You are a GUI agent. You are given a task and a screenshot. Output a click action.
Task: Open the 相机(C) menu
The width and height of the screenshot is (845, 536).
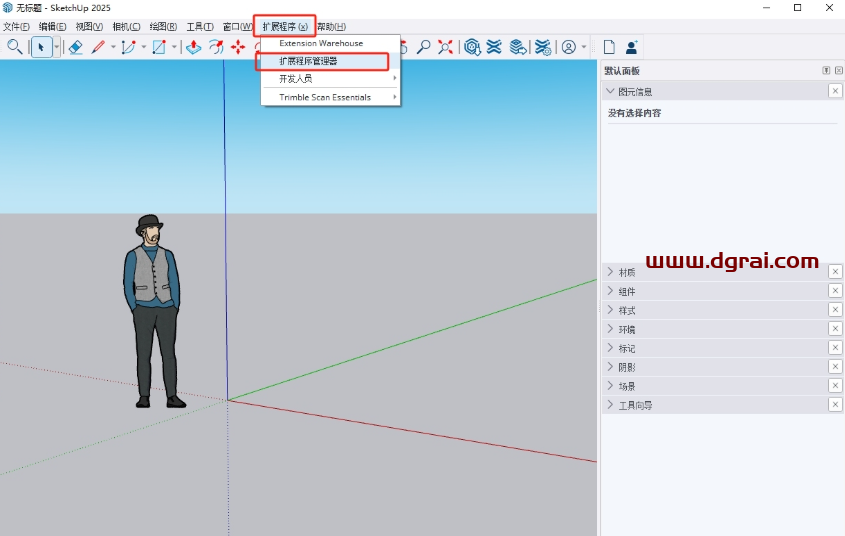click(126, 26)
